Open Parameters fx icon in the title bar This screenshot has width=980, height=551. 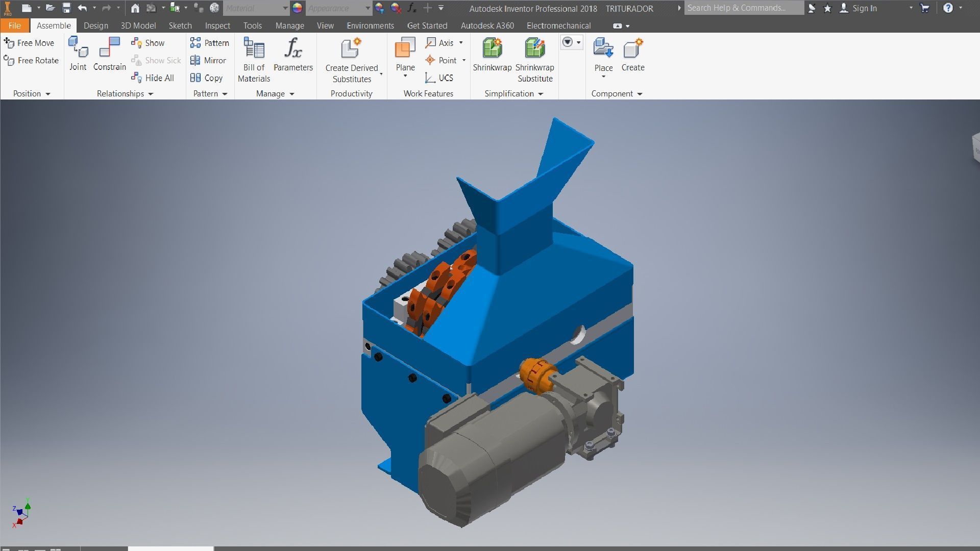pos(411,8)
